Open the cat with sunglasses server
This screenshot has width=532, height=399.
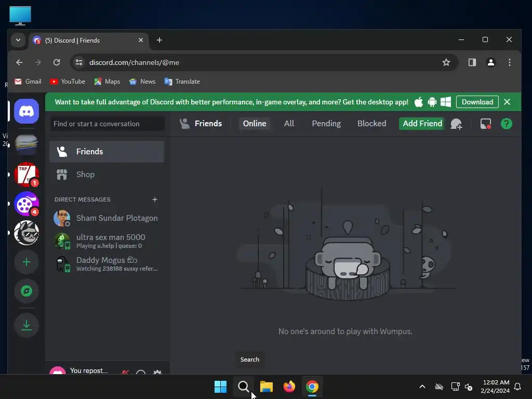click(x=26, y=233)
